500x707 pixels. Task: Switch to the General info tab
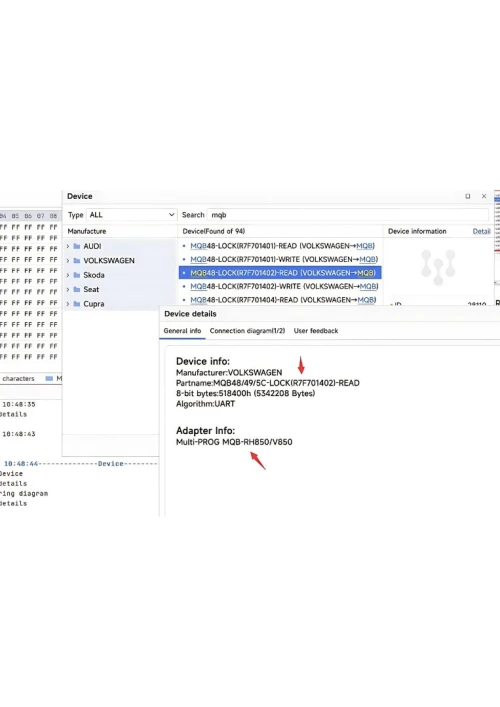pyautogui.click(x=182, y=331)
